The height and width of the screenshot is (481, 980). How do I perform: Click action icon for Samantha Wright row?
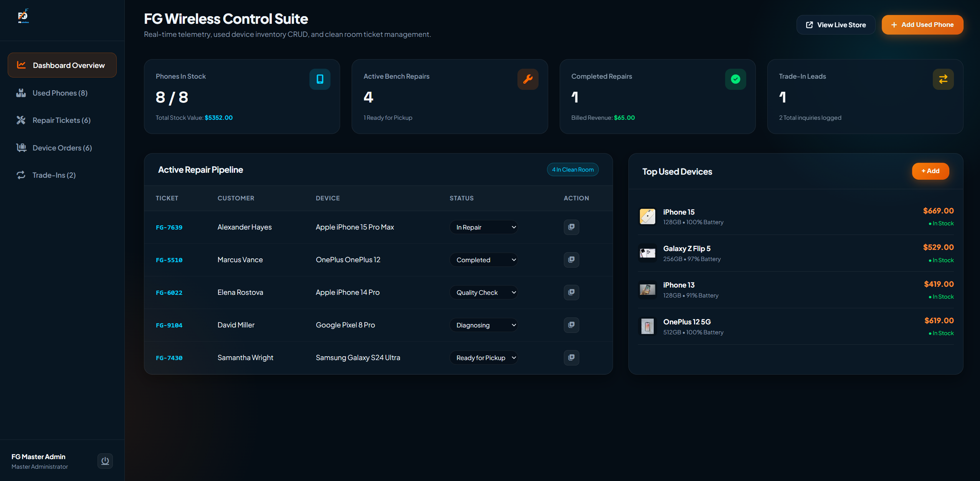tap(571, 357)
